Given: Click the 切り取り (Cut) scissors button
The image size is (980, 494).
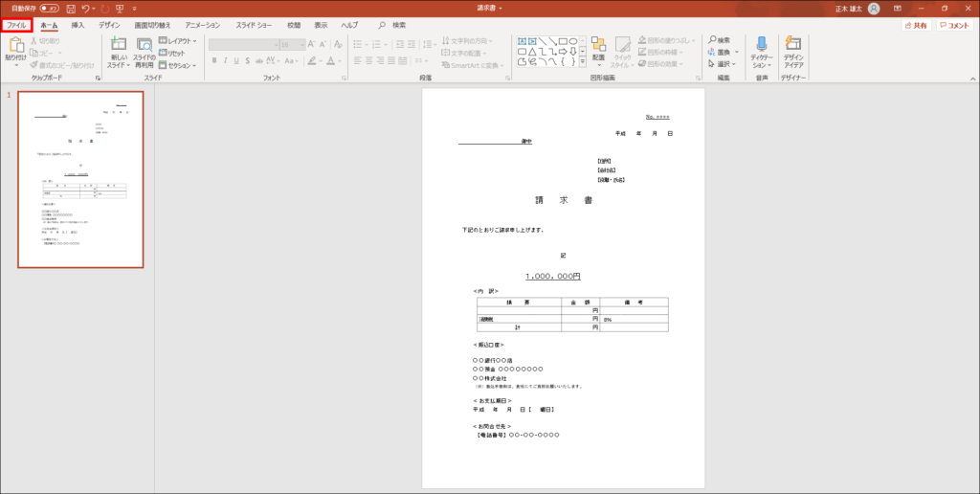Looking at the screenshot, I should point(45,40).
